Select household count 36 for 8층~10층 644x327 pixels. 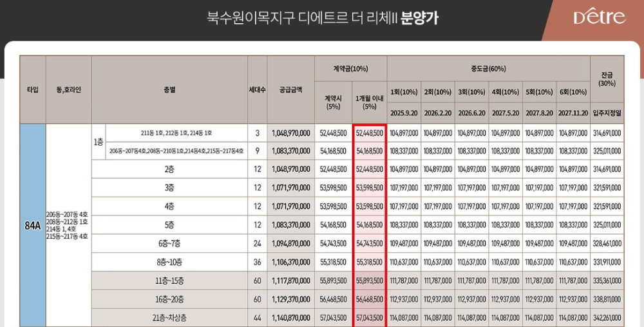click(257, 262)
